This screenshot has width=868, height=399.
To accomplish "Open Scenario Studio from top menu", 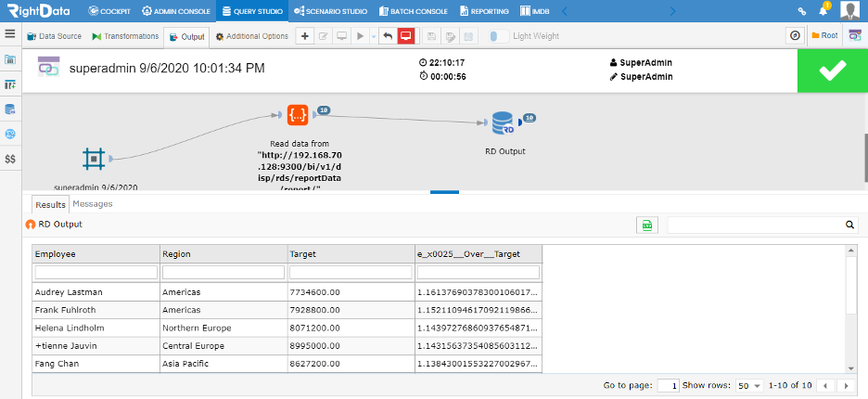I will coord(330,10).
